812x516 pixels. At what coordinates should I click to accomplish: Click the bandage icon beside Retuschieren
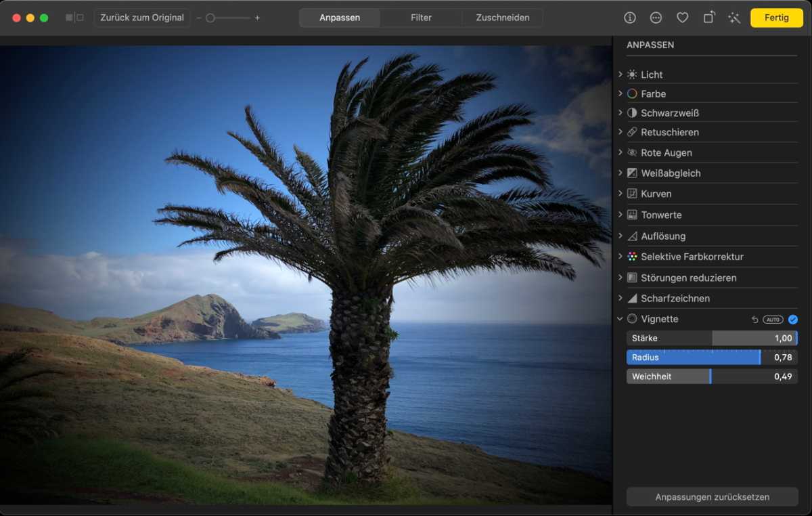(632, 132)
